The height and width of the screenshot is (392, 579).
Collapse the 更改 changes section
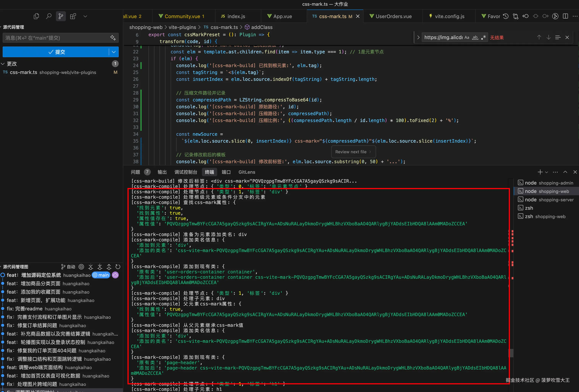tap(3, 64)
